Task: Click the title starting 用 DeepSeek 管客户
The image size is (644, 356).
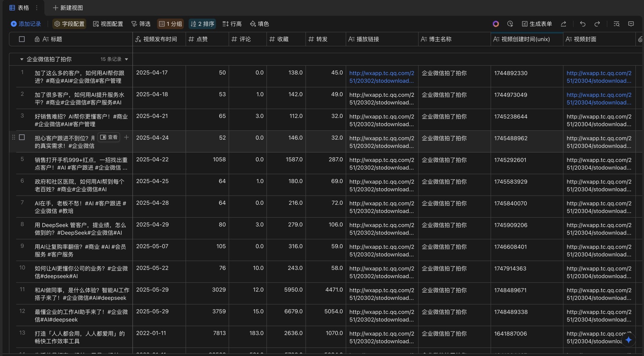Action: click(80, 229)
